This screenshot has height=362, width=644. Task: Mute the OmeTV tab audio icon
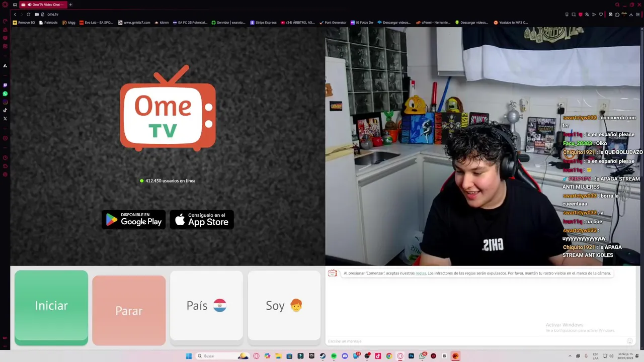(x=30, y=5)
